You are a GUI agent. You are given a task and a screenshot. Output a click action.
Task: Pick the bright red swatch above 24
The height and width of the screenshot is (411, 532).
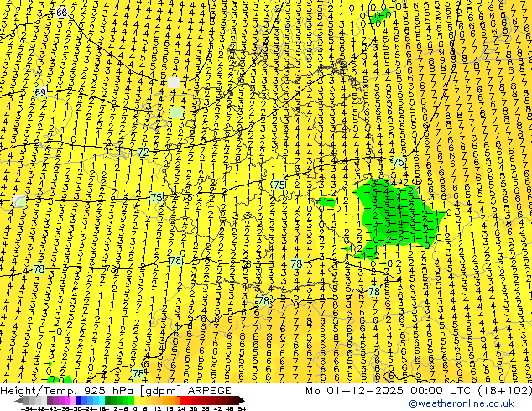(x=183, y=400)
